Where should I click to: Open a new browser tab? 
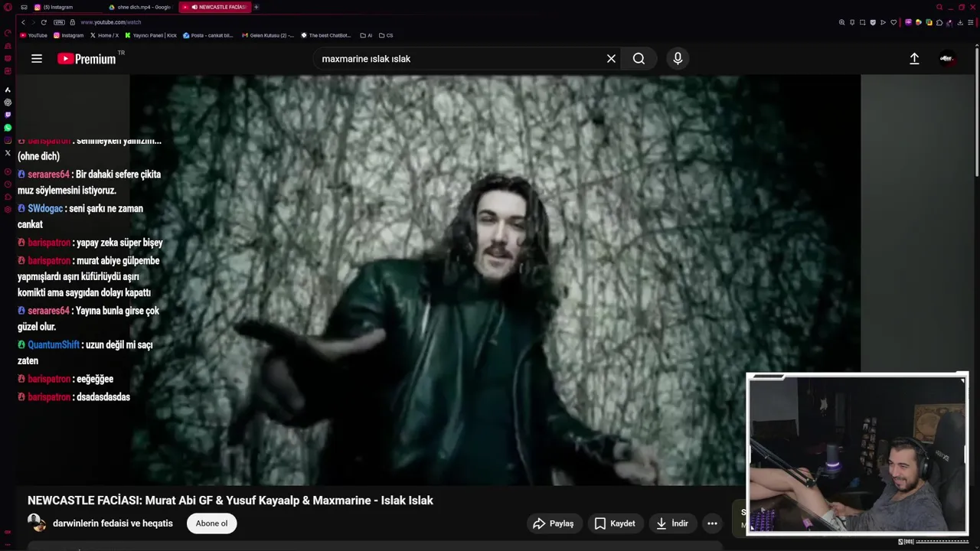point(256,7)
